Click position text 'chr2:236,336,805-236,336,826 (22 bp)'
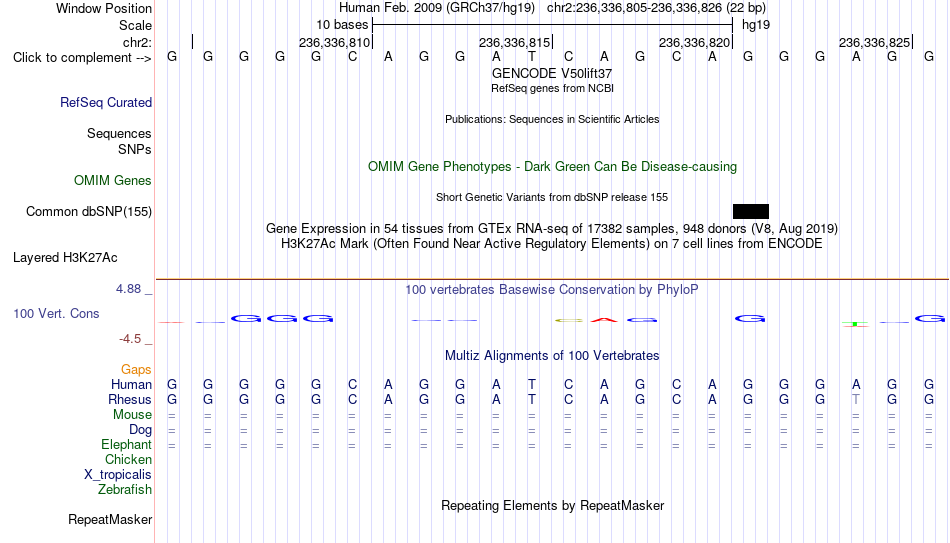This screenshot has height=543, width=950. click(x=656, y=8)
